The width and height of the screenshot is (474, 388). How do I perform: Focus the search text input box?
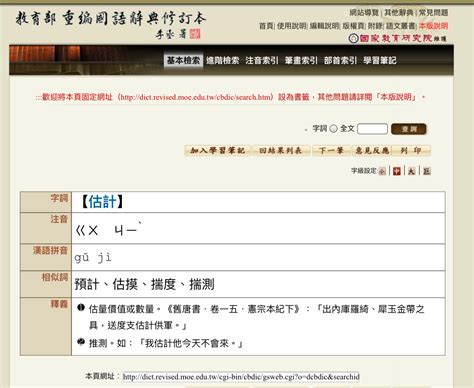[372, 129]
